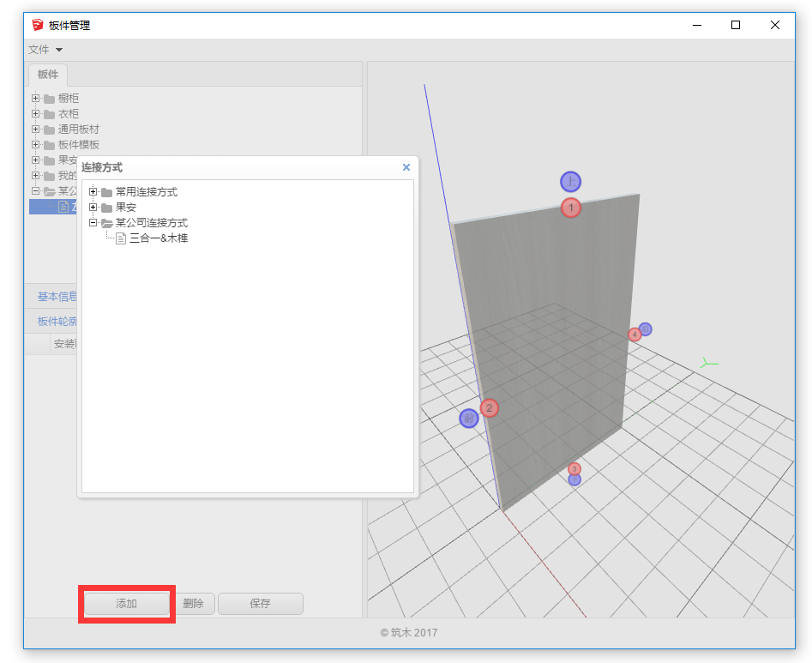
Task: Expand the 果安 folder in 连接方式 dialog
Action: coord(93,208)
